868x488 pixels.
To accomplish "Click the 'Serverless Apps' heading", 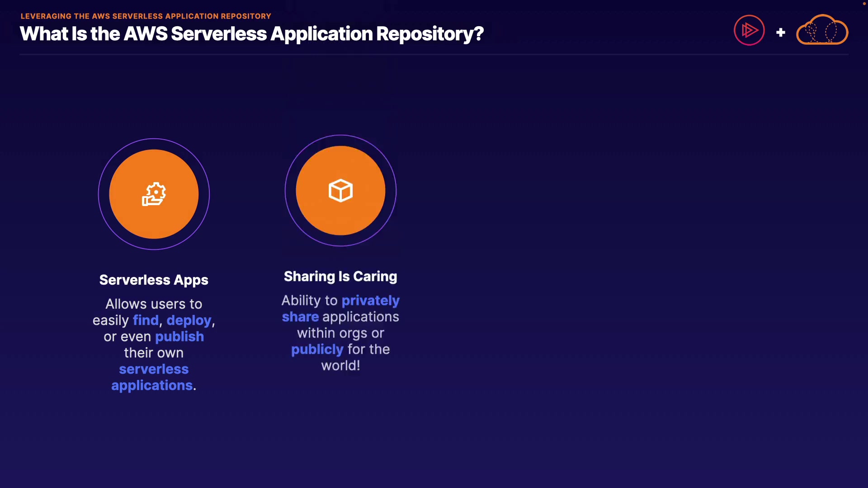I will [x=154, y=280].
